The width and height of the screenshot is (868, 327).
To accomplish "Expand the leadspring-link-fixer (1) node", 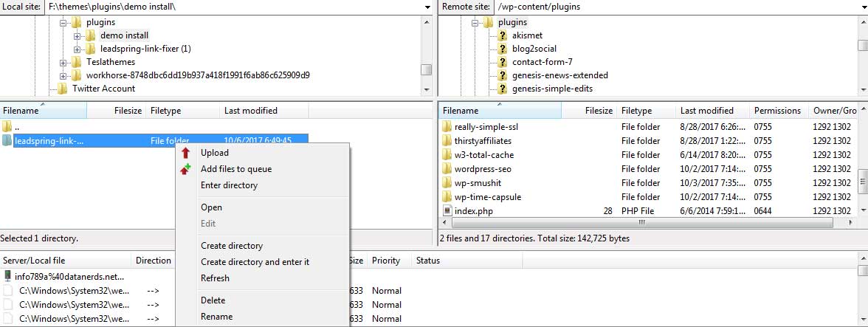I will 77,49.
